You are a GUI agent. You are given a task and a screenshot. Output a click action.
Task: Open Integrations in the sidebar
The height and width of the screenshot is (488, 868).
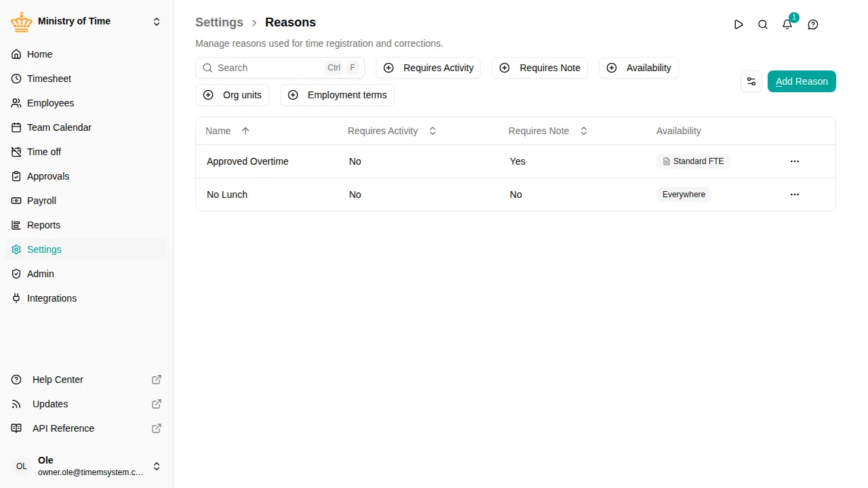tap(86, 298)
